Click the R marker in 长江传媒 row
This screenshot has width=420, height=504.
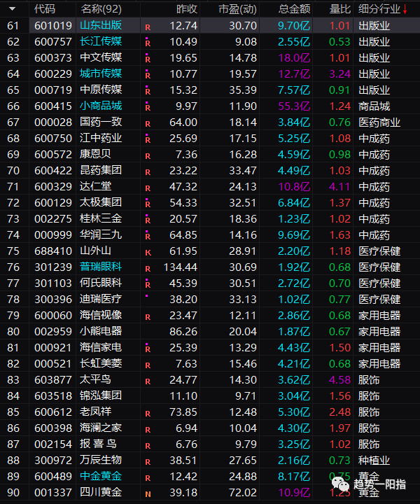(148, 43)
